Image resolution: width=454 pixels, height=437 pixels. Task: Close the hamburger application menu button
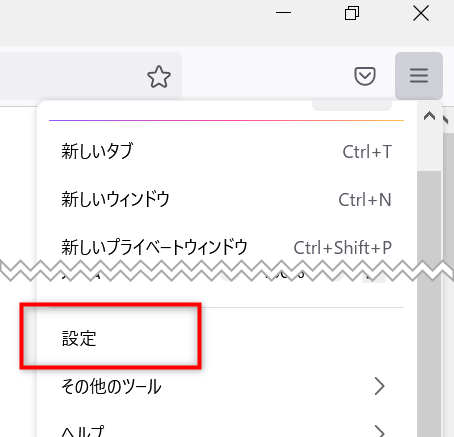[419, 76]
